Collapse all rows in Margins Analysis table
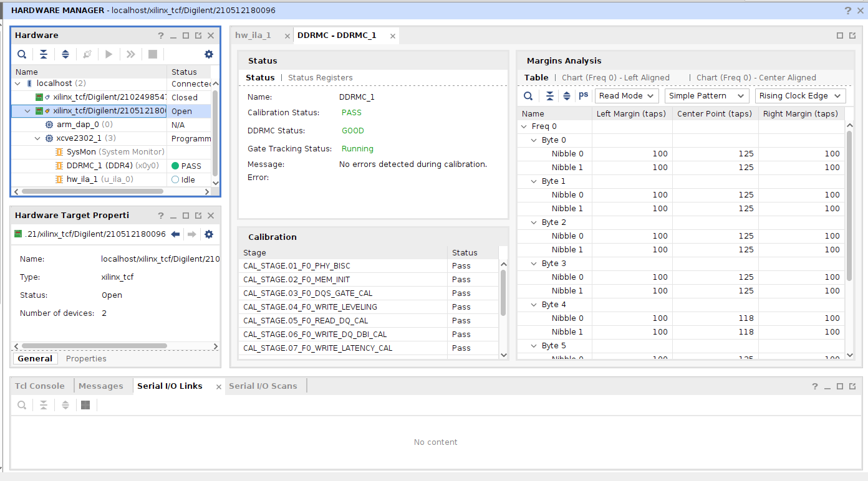The width and height of the screenshot is (868, 481). [550, 96]
